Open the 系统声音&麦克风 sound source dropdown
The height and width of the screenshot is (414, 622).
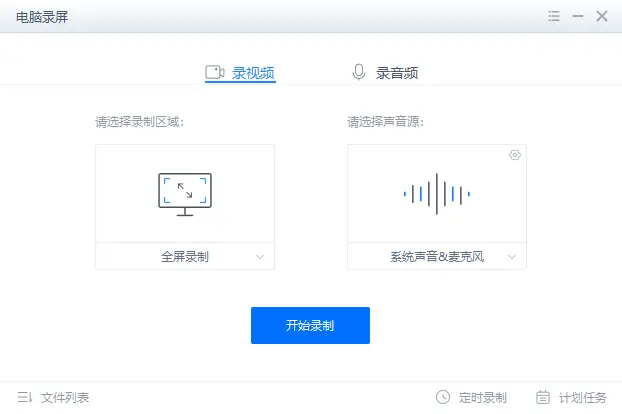click(437, 257)
